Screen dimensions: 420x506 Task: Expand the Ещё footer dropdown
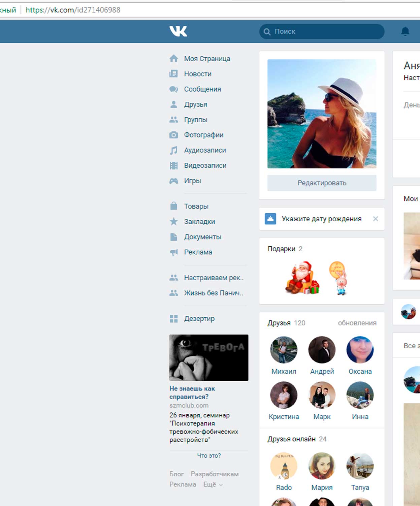[x=213, y=484]
